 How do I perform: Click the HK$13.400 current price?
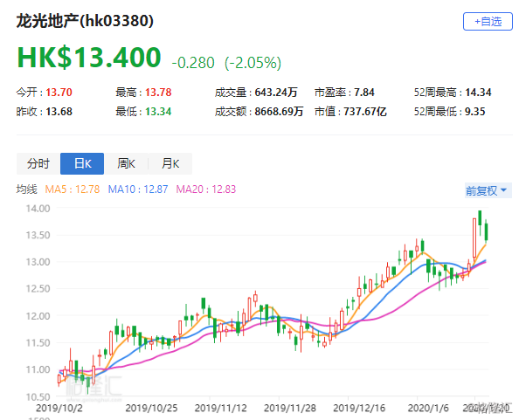(x=89, y=58)
